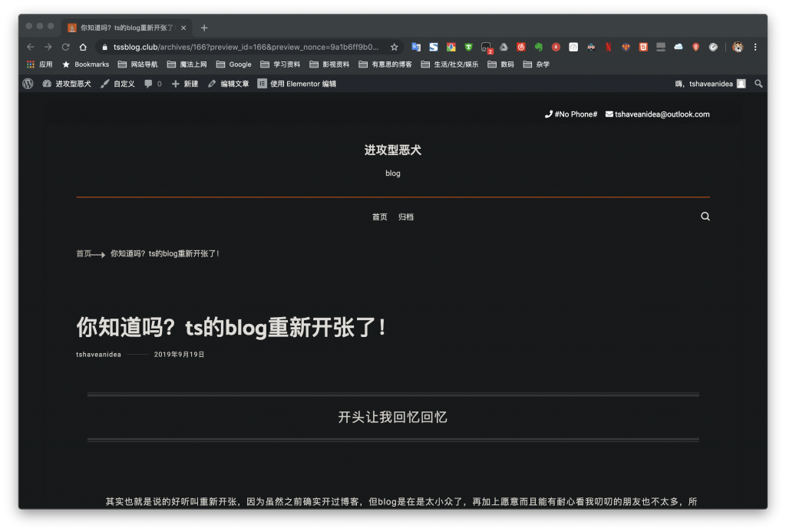Open the Evernote extension icon
The width and height of the screenshot is (786, 532).
[539, 47]
